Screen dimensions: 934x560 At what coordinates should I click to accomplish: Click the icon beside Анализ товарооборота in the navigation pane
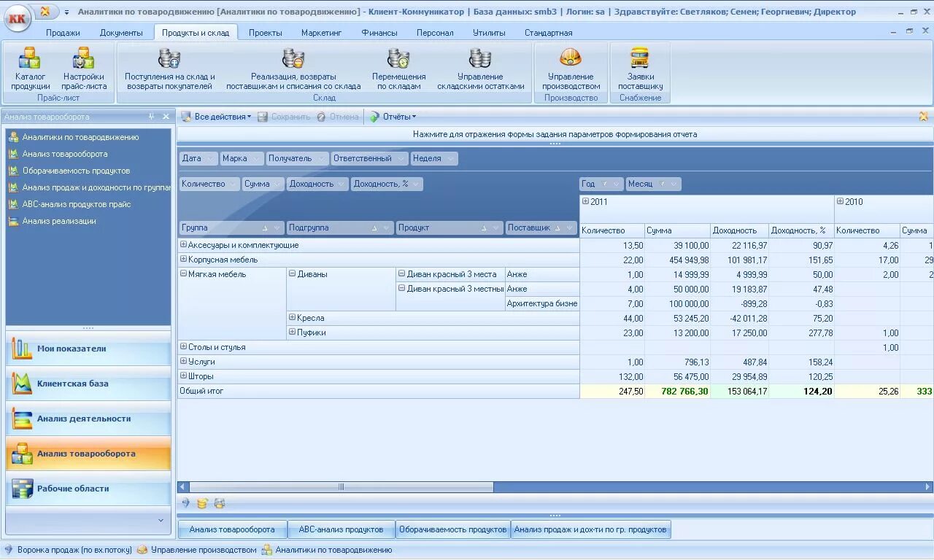point(21,454)
